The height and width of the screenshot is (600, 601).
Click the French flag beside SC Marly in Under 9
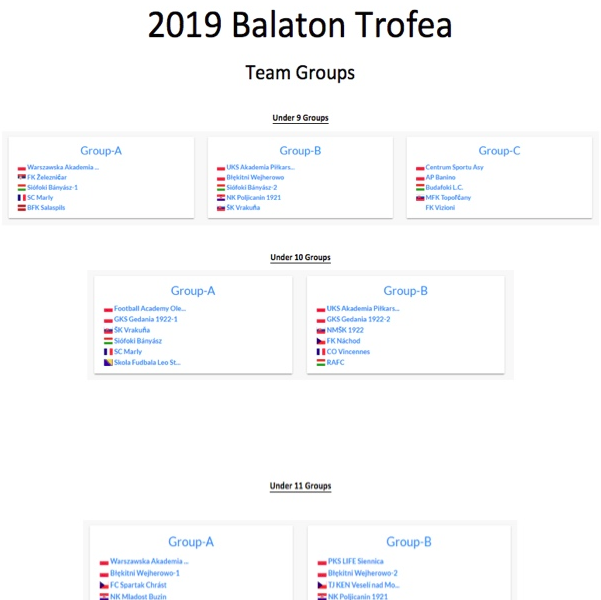click(21, 198)
